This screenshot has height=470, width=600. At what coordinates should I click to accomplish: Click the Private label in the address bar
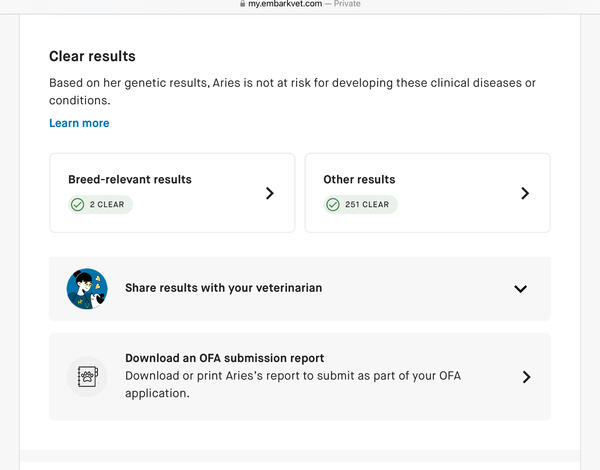pyautogui.click(x=347, y=4)
